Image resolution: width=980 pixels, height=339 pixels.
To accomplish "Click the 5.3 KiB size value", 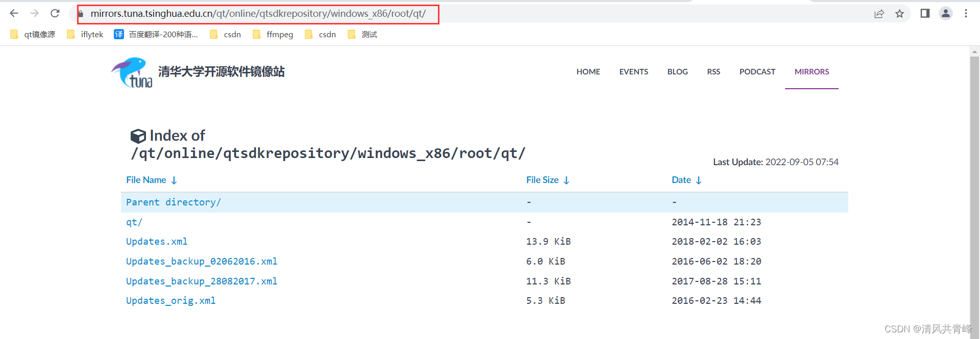I will tap(546, 301).
